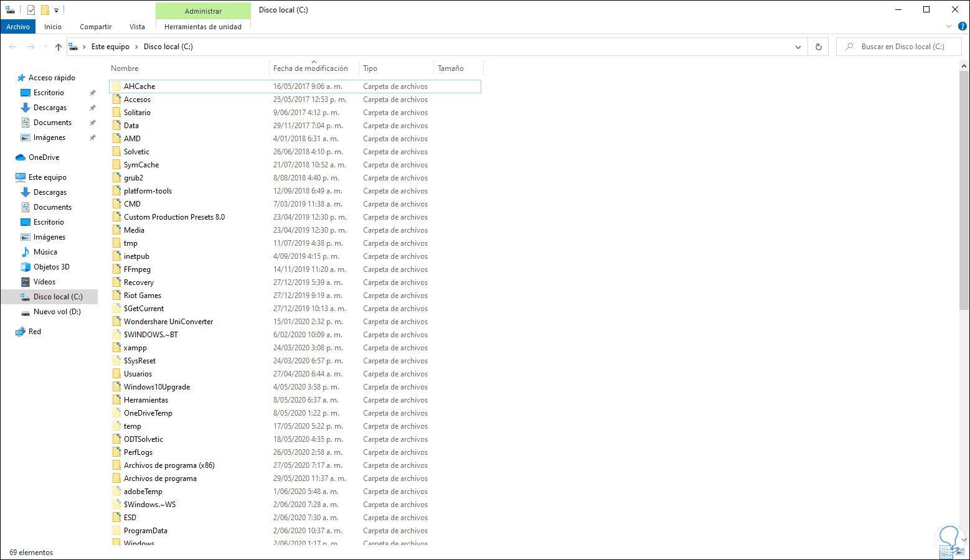Click the star icon beside Acceso rápido
This screenshot has width=970, height=560.
(x=21, y=78)
